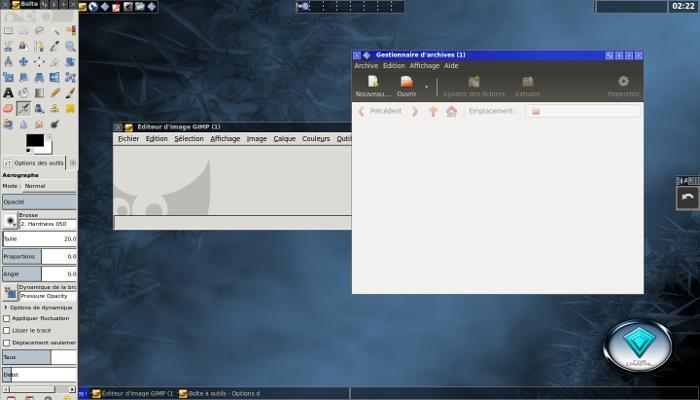The height and width of the screenshot is (400, 700).
Task: Open Couleurs menu in GIMP editor
Action: [x=316, y=139]
